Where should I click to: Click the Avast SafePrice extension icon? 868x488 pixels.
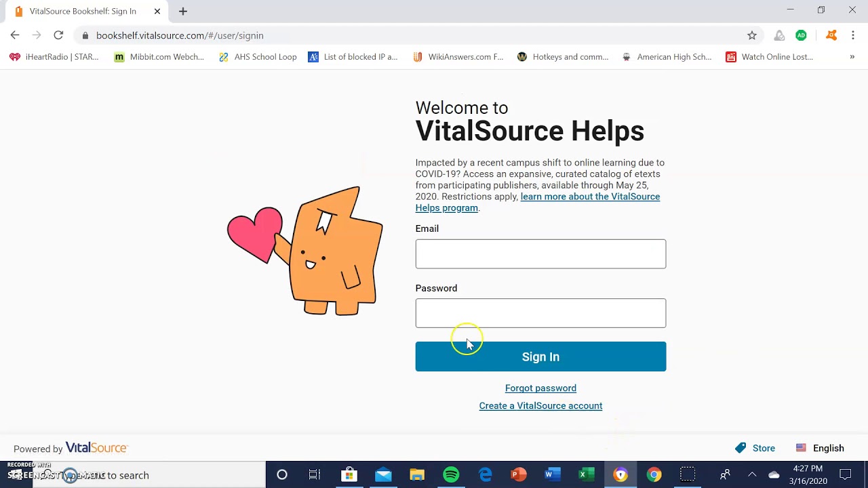pyautogui.click(x=779, y=35)
